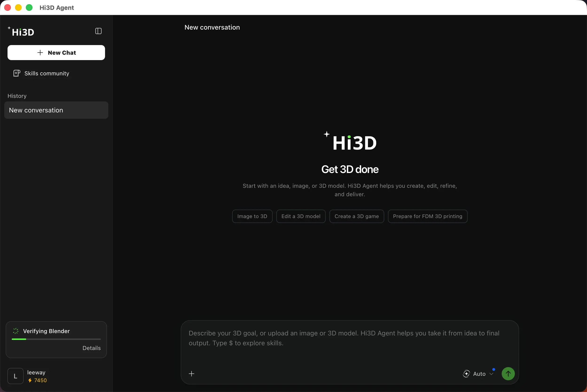The image size is (587, 392).
Task: Click the Skills community book icon
Action: tap(17, 73)
